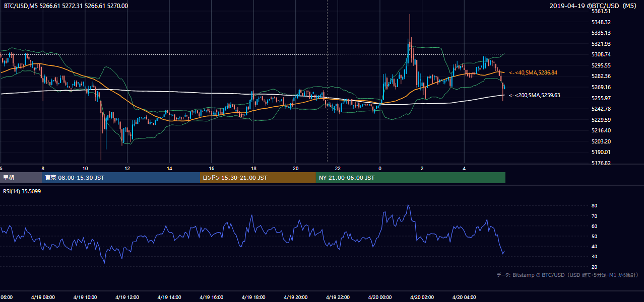Image resolution: width=644 pixels, height=302 pixels.
Task: Click the 4/19 10:00 time axis label
Action: tap(85, 297)
